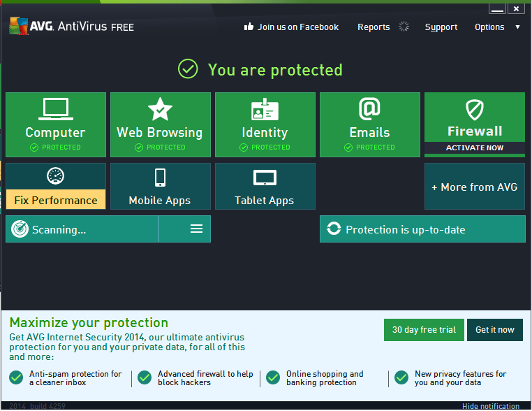Viewport: 532px width, 411px height.
Task: Minimize the AVG window
Action: click(497, 9)
